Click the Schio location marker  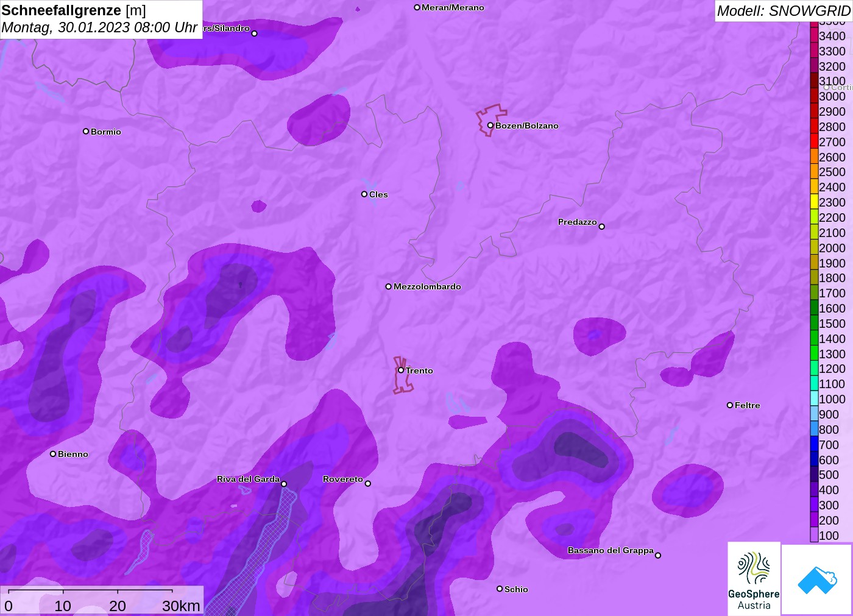point(500,589)
